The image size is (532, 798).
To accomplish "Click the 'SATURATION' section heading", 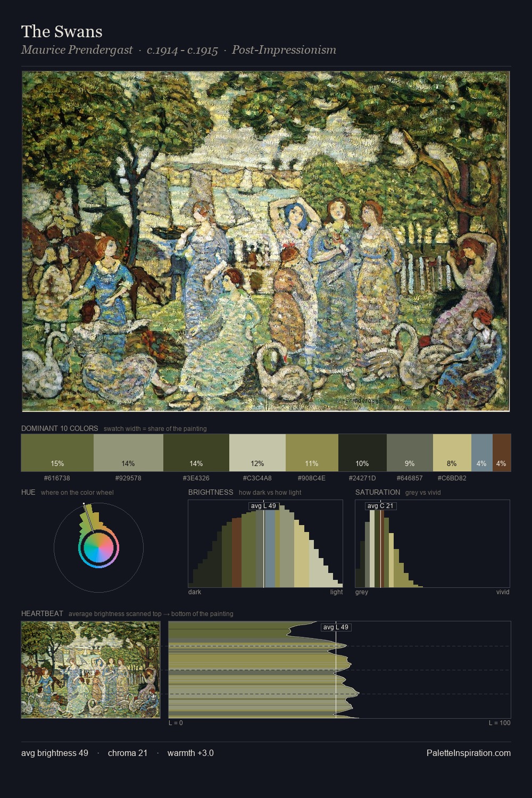I will [x=378, y=492].
